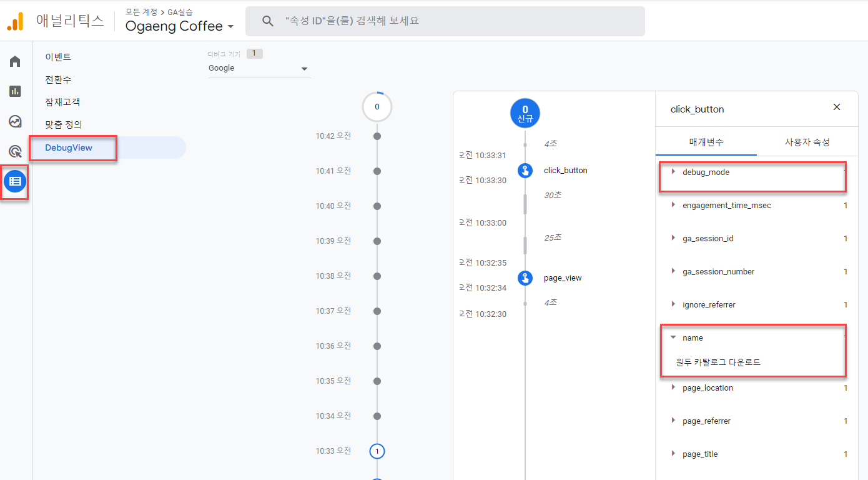Image resolution: width=868 pixels, height=480 pixels.
Task: Select the 10:34 오전 minute marker
Action: pyautogui.click(x=377, y=416)
